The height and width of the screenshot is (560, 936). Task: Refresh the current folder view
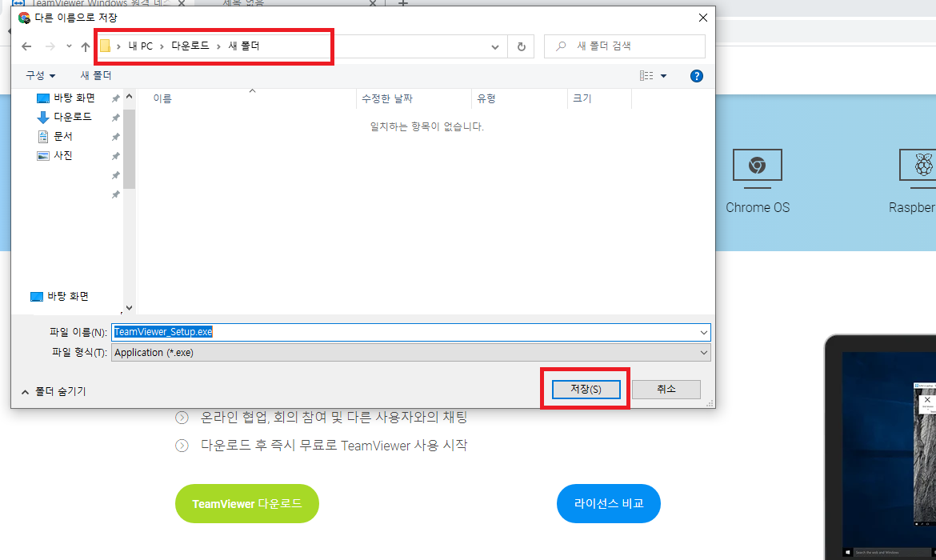point(521,46)
